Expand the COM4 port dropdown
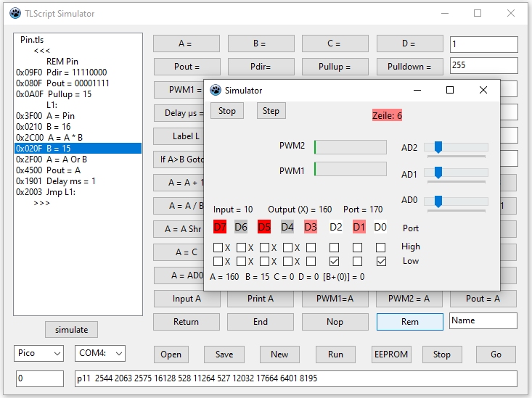The width and height of the screenshot is (532, 398). (99, 354)
